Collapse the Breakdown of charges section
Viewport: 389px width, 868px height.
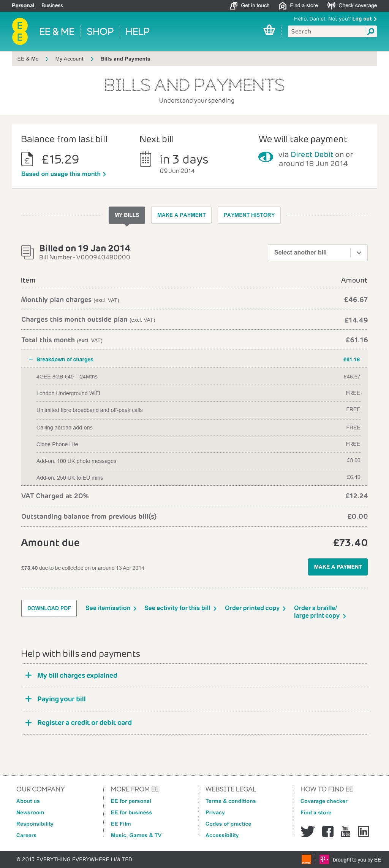[x=61, y=359]
